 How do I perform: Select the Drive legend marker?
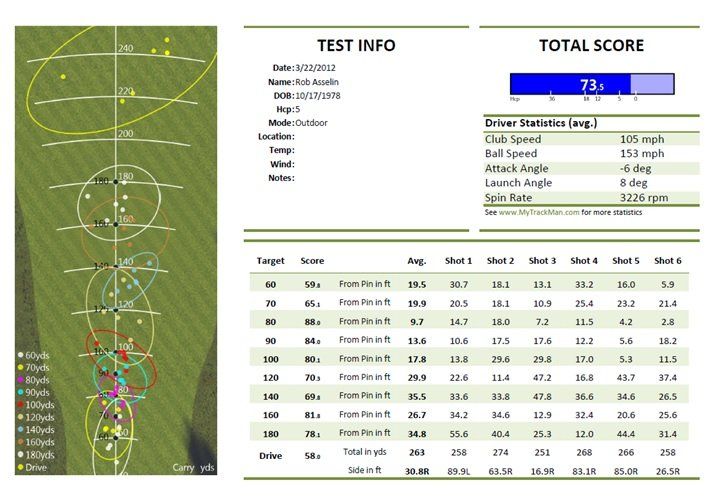click(x=22, y=466)
